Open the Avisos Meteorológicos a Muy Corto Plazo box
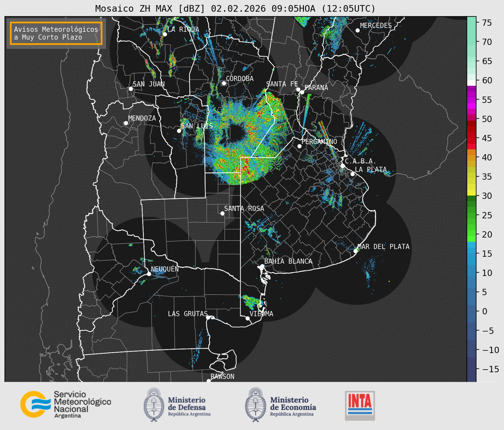The image size is (504, 430). (x=56, y=33)
